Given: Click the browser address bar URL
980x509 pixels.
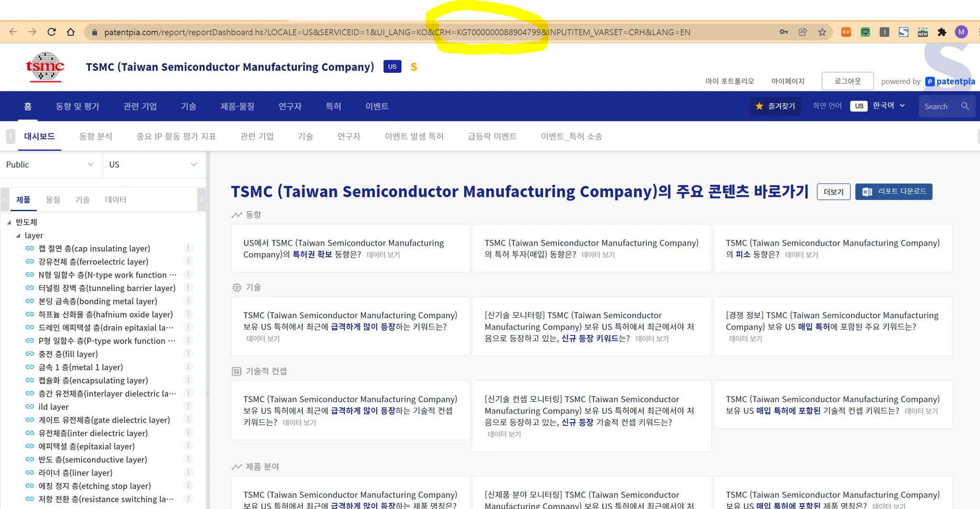Looking at the screenshot, I should [x=397, y=32].
